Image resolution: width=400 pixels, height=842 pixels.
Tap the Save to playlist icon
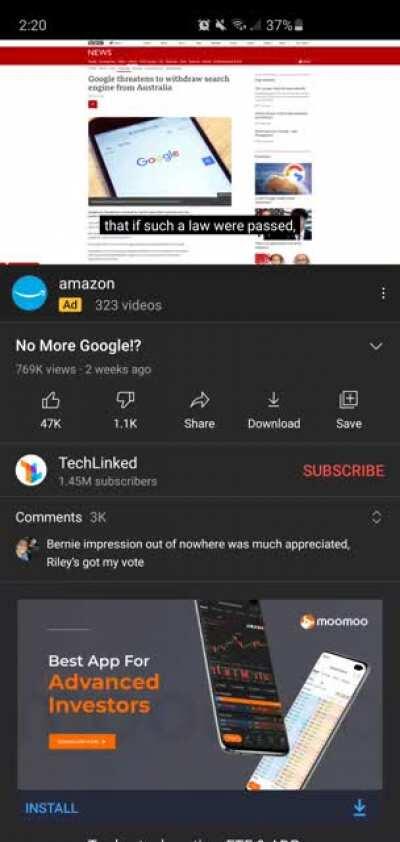[x=348, y=400]
